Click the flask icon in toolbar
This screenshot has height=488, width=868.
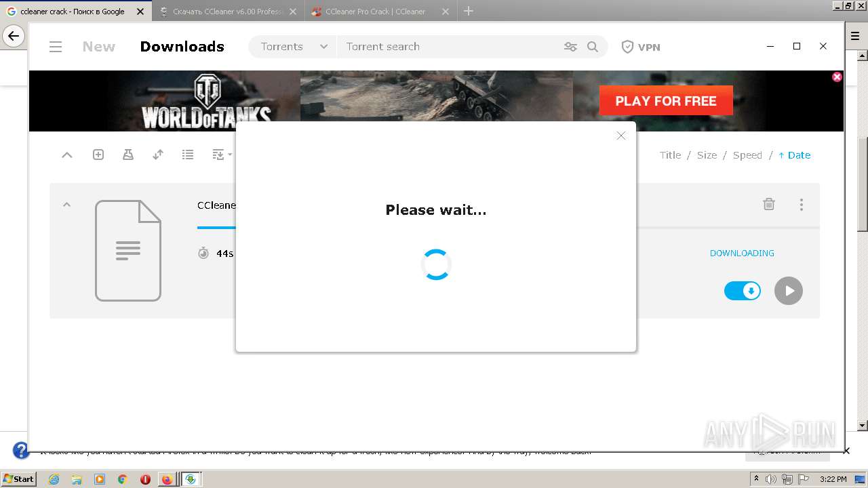[128, 155]
